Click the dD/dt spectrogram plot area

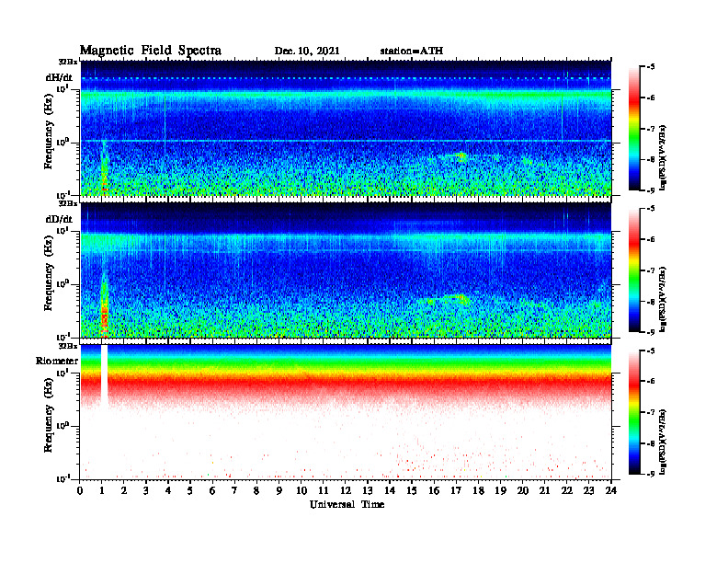pyautogui.click(x=346, y=270)
